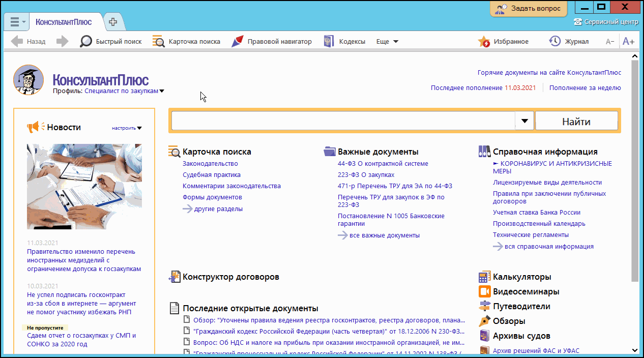This screenshot has height=358, width=644.
Task: Open Быстрый поиск magnifier icon
Action: click(86, 42)
